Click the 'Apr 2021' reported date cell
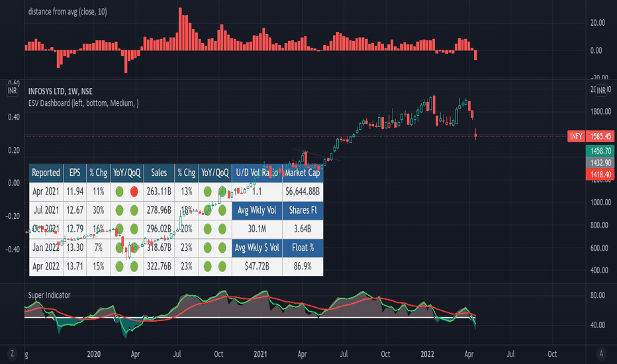The width and height of the screenshot is (617, 364). pos(46,192)
